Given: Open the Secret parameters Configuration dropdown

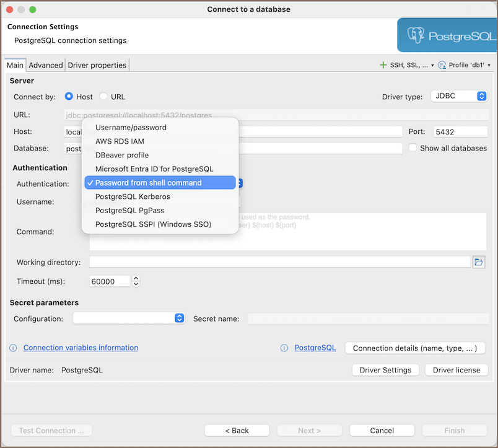Looking at the screenshot, I should pos(129,318).
